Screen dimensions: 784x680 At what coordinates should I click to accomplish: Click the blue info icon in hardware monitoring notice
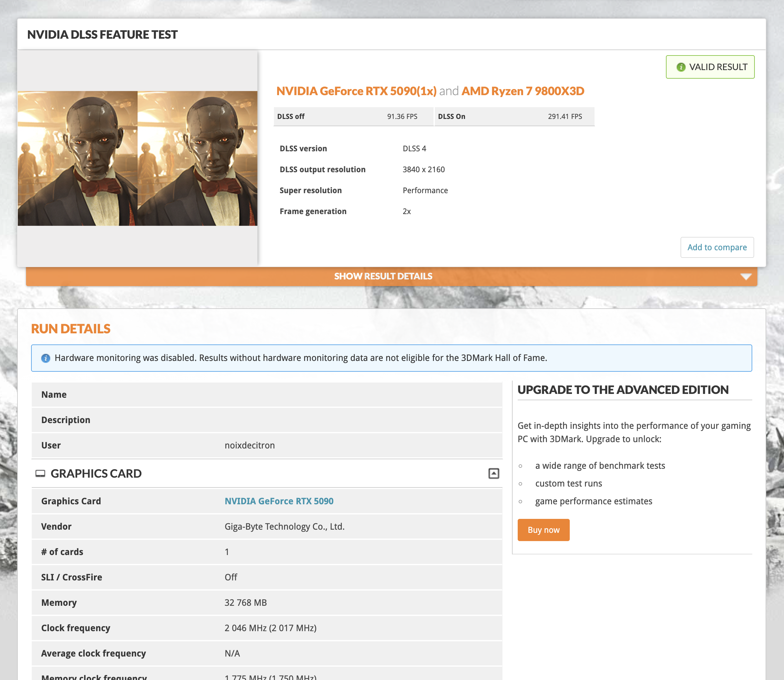coord(46,358)
